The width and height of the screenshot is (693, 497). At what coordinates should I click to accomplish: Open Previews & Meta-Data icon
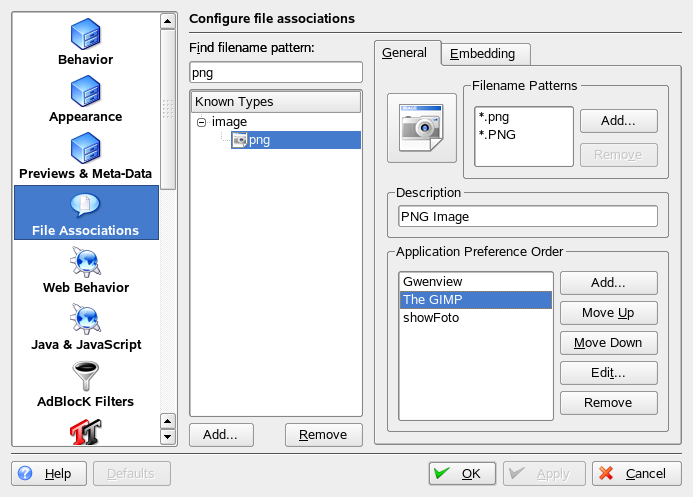coord(85,149)
